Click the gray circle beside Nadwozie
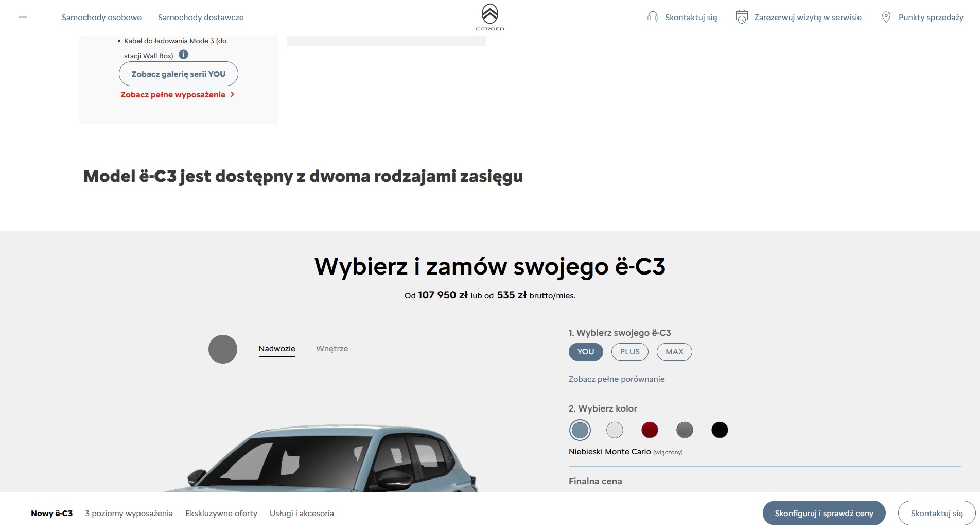The width and height of the screenshot is (980, 530). tap(223, 349)
